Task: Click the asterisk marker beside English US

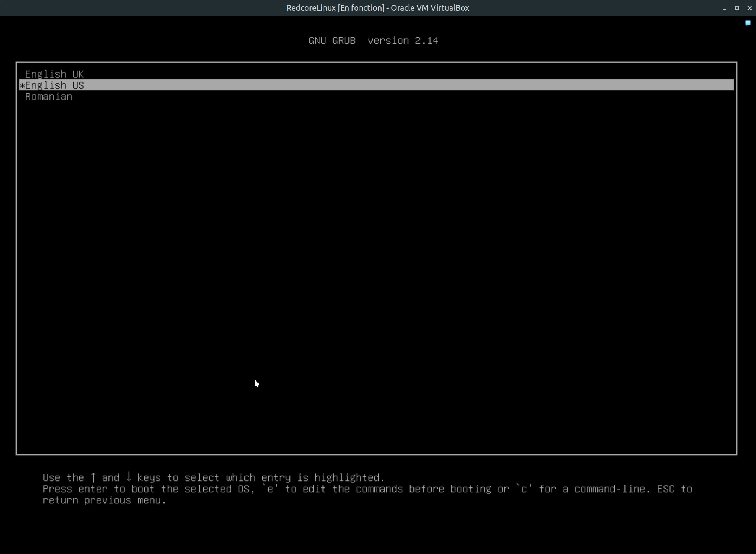Action: (x=22, y=86)
